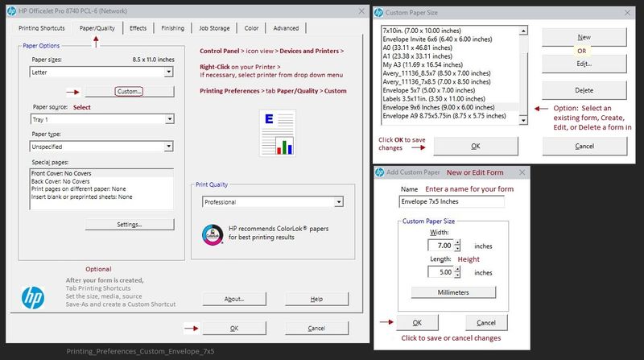Select the Job Storage tab

coord(214,28)
